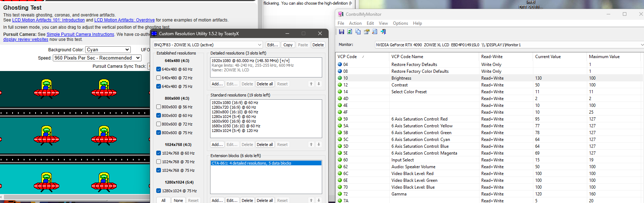Click the green icon of VCP code 70
The width and height of the screenshot is (644, 203).
340,187
